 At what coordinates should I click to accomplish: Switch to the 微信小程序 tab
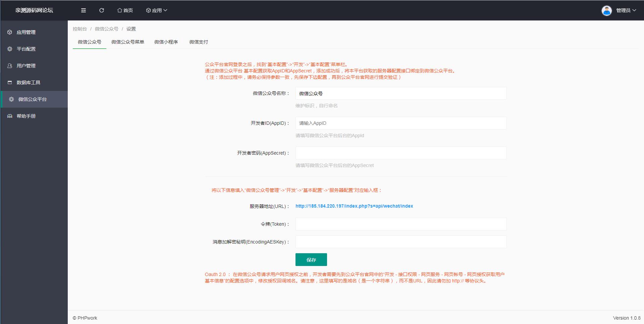(x=166, y=42)
